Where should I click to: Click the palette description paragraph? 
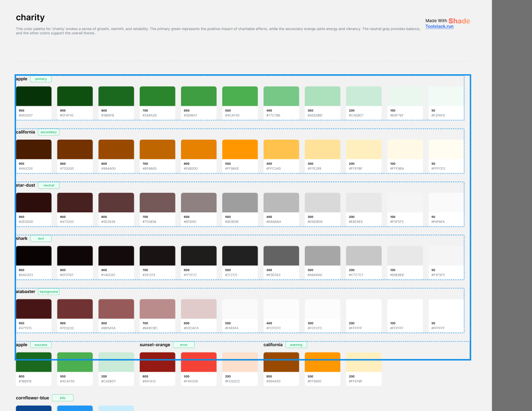(x=218, y=31)
